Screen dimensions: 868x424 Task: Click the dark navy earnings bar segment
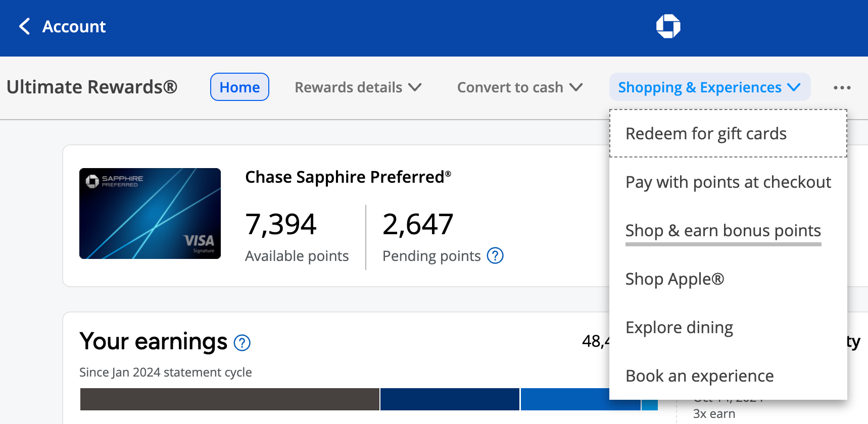[449, 399]
